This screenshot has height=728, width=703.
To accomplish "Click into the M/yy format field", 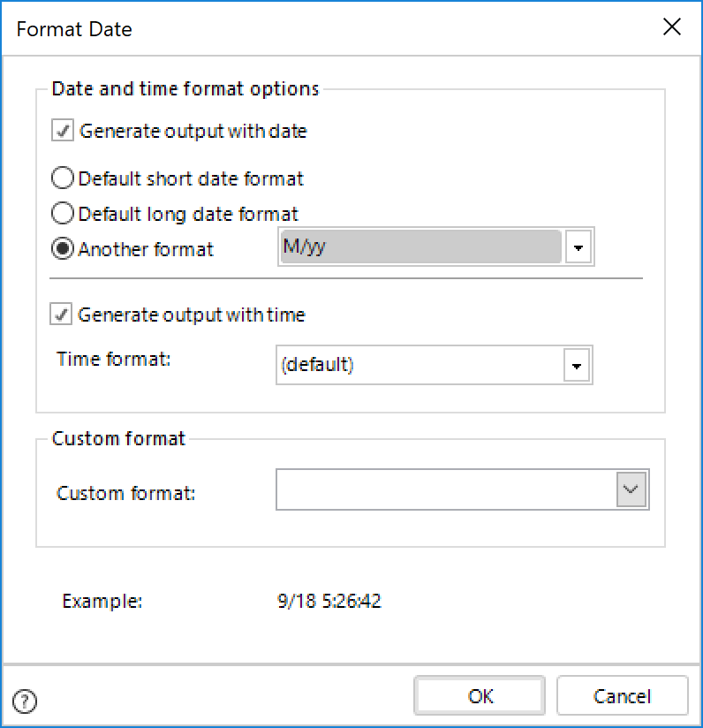I will [x=421, y=247].
